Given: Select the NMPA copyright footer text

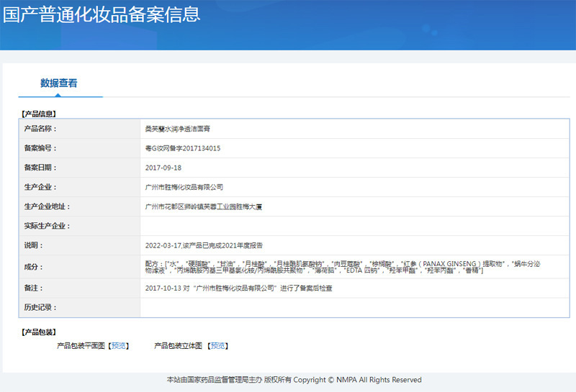Looking at the screenshot, I should coord(294,380).
